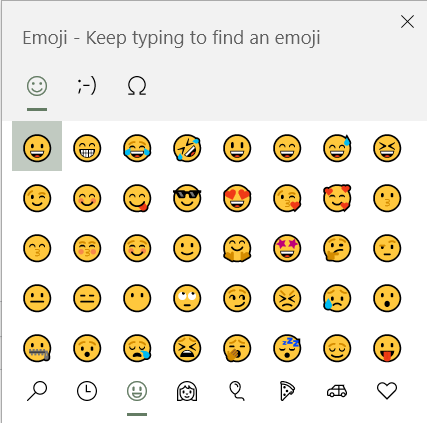Select the smiley emoji tab at top
This screenshot has height=423, width=427.
click(x=37, y=86)
